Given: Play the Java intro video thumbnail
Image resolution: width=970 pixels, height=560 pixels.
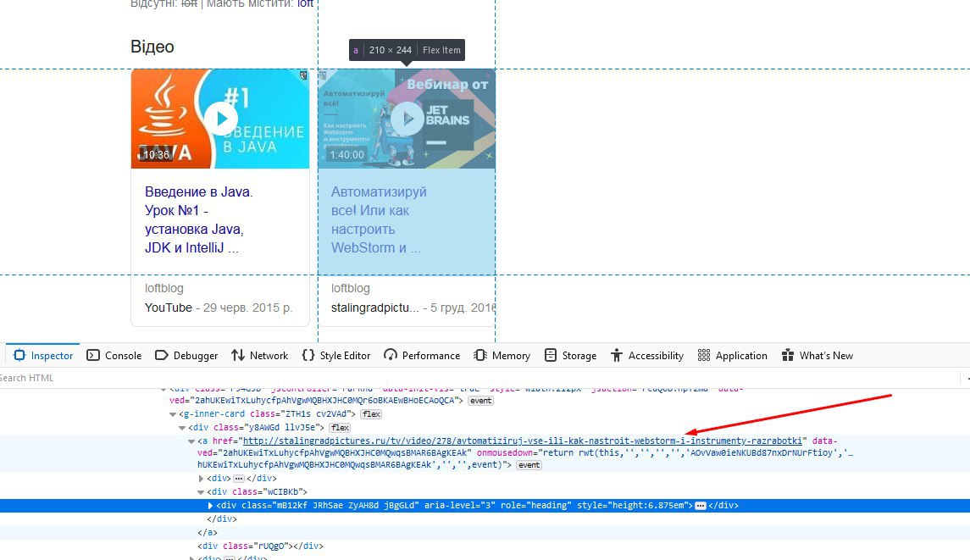Looking at the screenshot, I should 220,119.
